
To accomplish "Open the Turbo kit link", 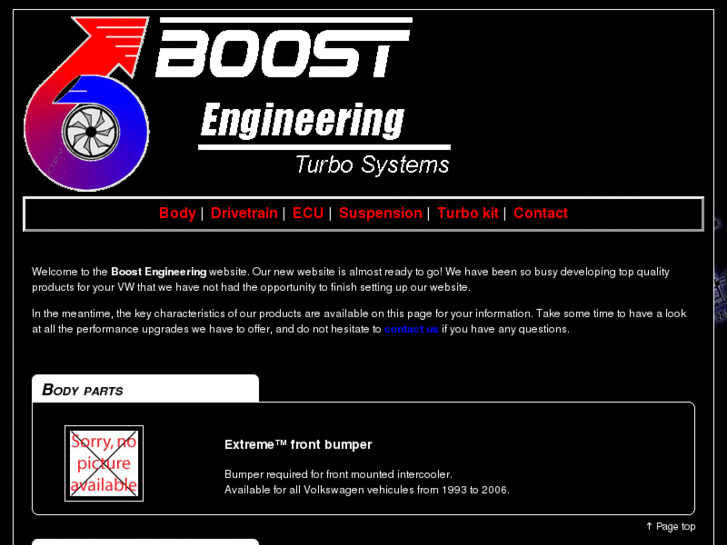I will pyautogui.click(x=467, y=213).
